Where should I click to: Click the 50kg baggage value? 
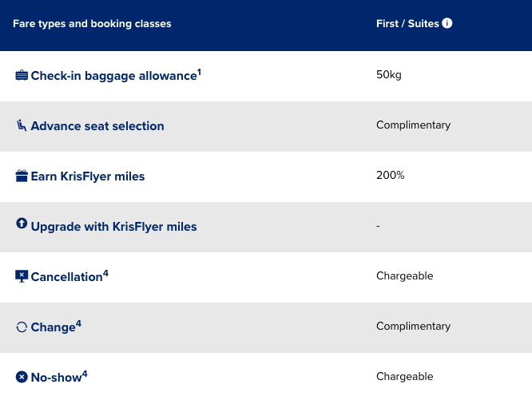(389, 75)
